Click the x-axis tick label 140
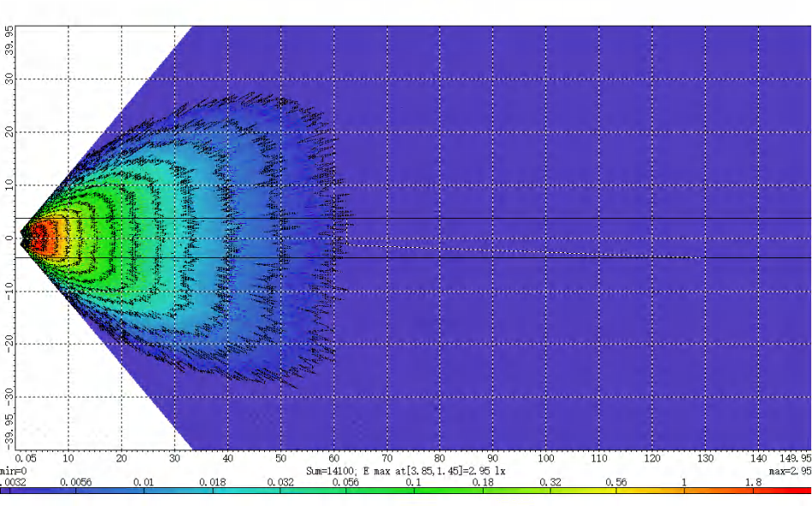812x506 pixels. 758,458
